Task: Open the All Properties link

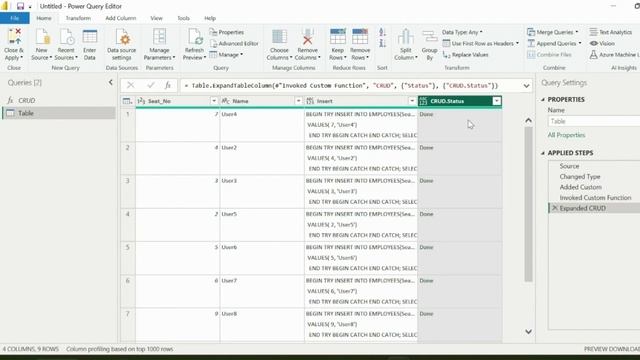Action: pos(566,135)
